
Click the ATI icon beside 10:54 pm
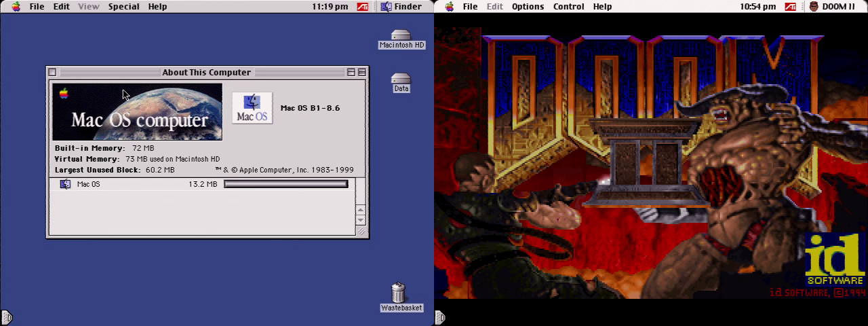click(x=791, y=6)
